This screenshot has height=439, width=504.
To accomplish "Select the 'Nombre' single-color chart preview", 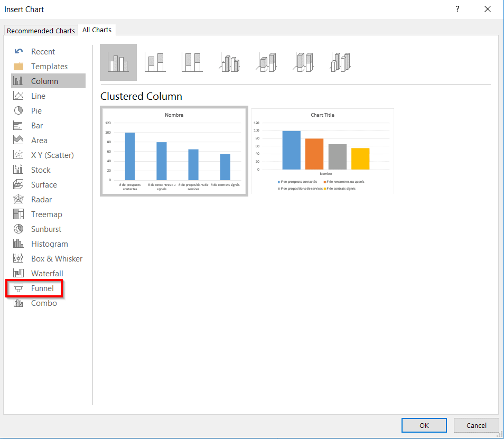I will (x=174, y=152).
